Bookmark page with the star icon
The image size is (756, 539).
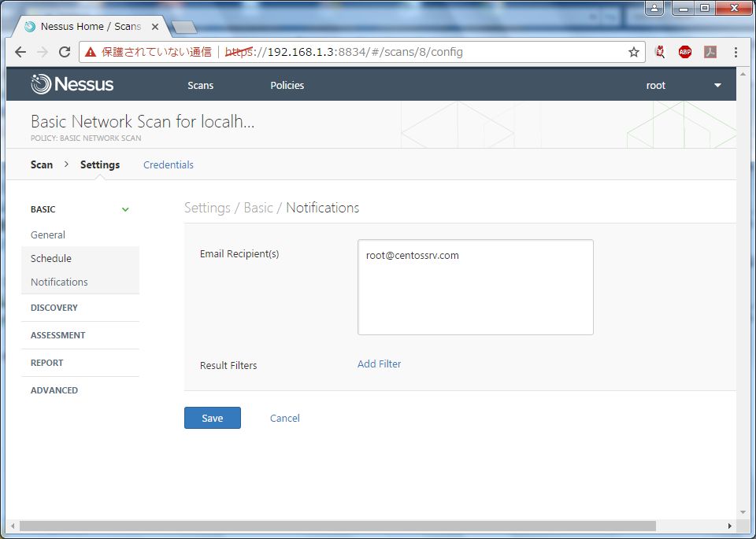click(x=633, y=52)
